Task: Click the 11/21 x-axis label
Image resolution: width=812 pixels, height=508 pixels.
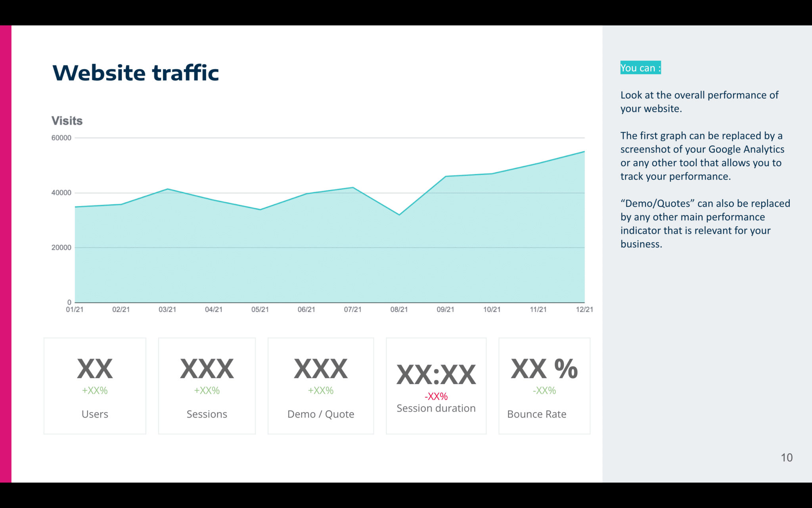Action: tap(538, 310)
